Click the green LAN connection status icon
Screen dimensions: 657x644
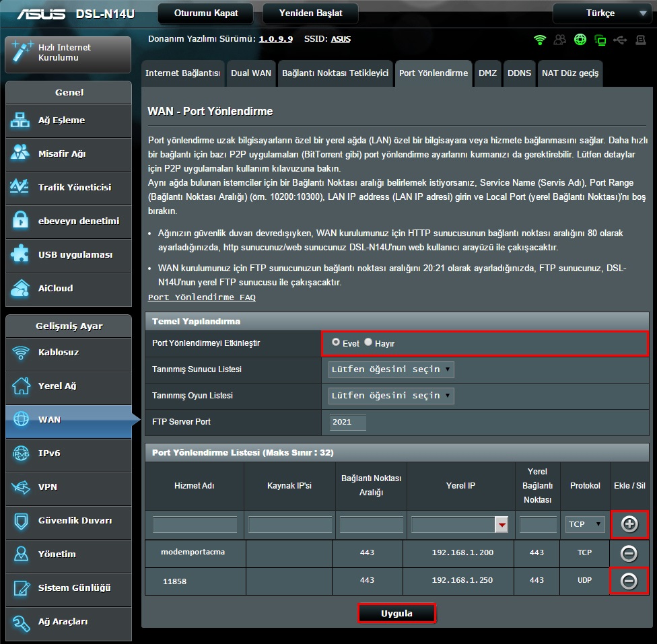tap(600, 40)
